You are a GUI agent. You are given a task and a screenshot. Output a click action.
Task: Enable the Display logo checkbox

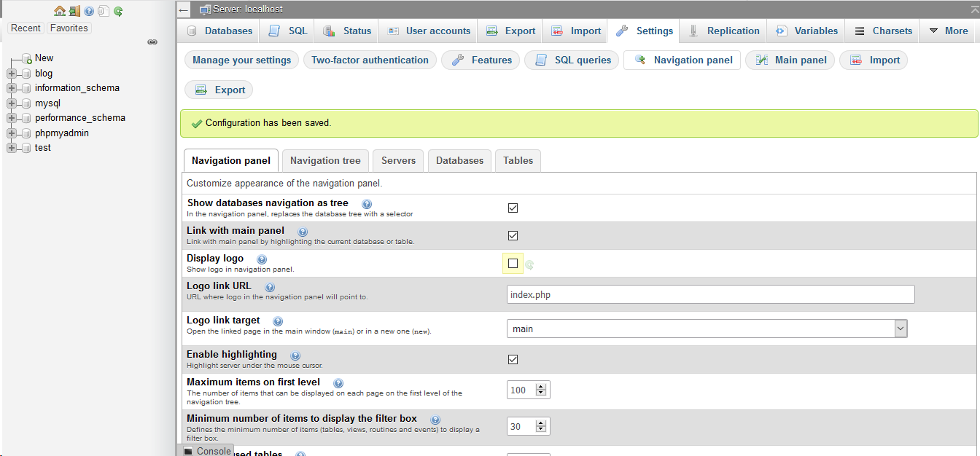tap(513, 263)
